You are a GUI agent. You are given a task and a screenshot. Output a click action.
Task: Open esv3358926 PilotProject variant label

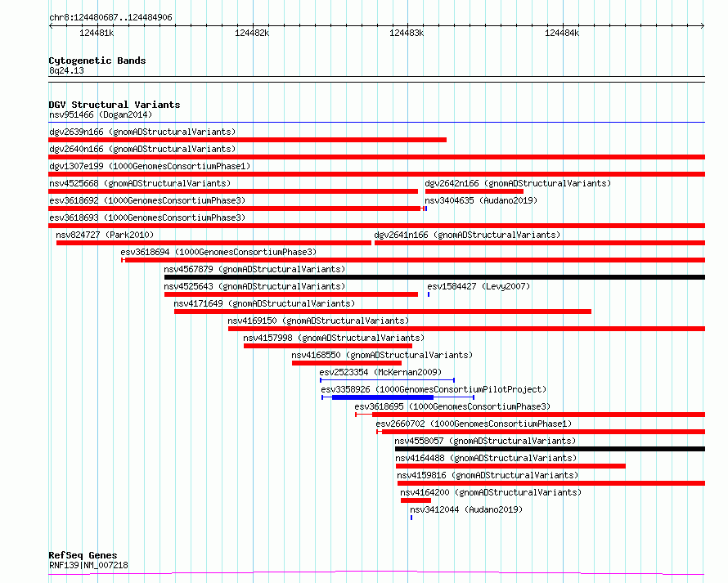click(434, 389)
